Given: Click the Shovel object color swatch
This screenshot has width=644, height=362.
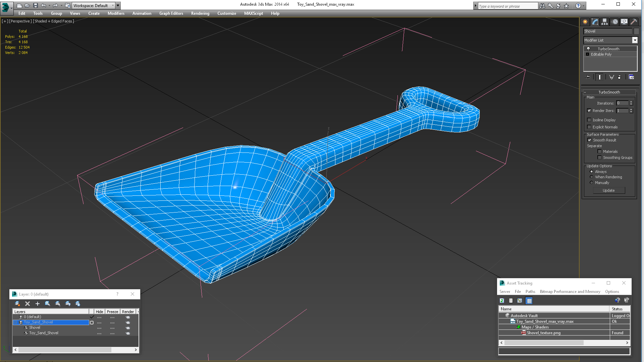Looking at the screenshot, I should click(x=636, y=31).
